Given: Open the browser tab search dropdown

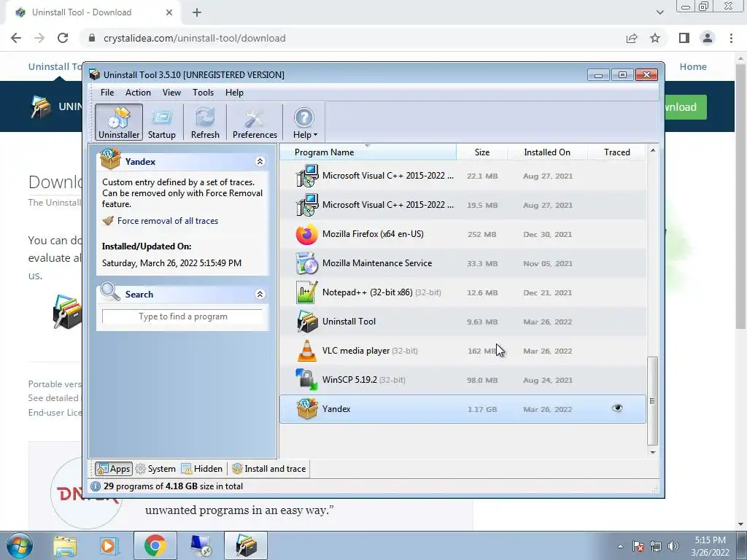Looking at the screenshot, I should click(659, 12).
